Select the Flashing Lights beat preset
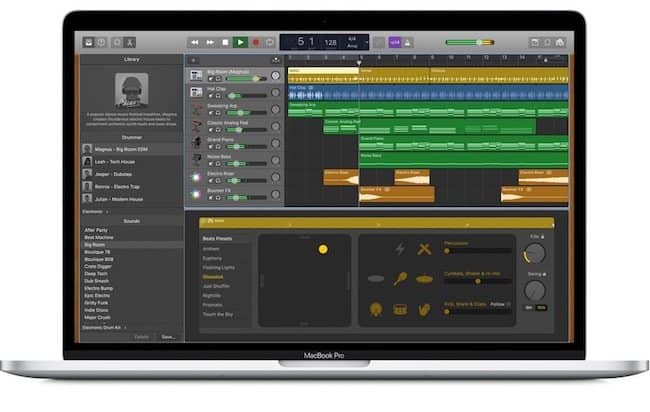This screenshot has height=412, width=650. (x=218, y=268)
